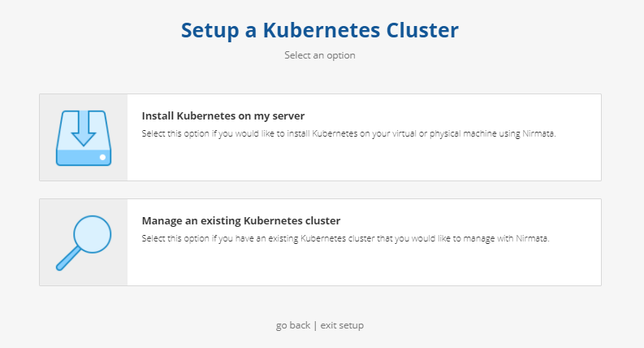Click the empty white area of the Manage card

pyautogui.click(x=364, y=266)
